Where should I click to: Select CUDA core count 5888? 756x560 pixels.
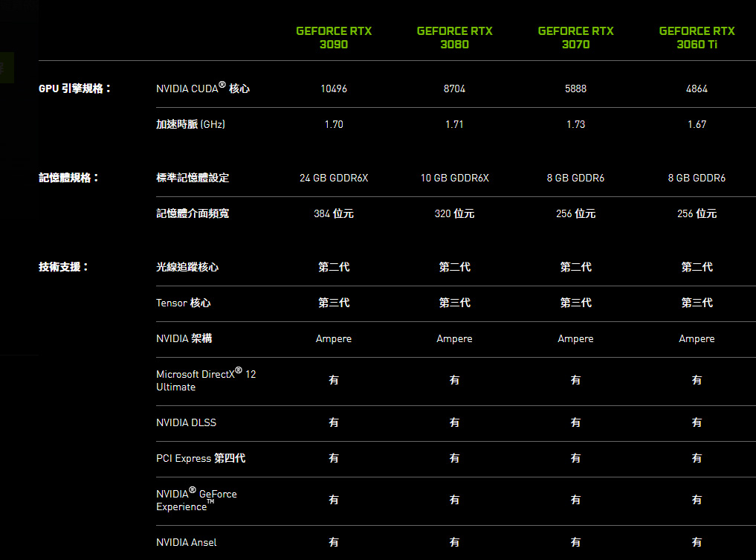pos(575,88)
